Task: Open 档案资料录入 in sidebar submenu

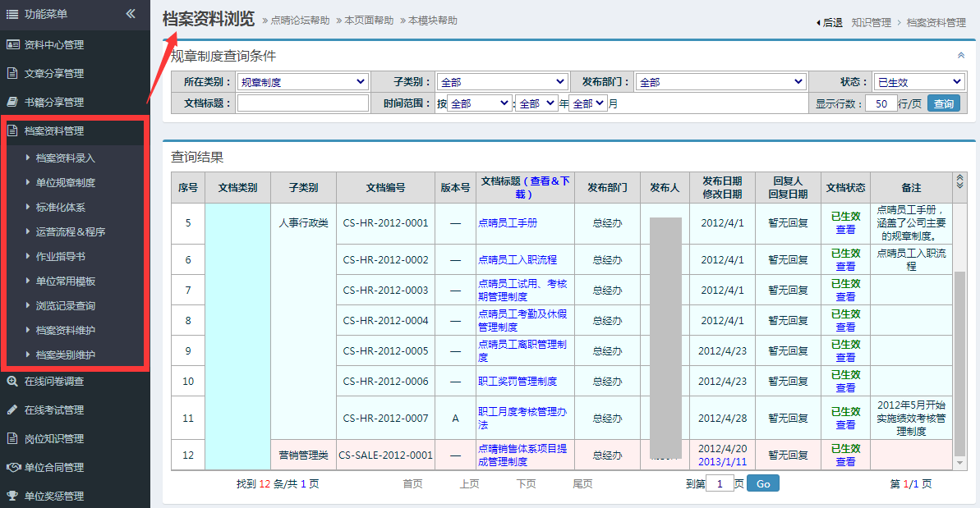Action: [66, 158]
